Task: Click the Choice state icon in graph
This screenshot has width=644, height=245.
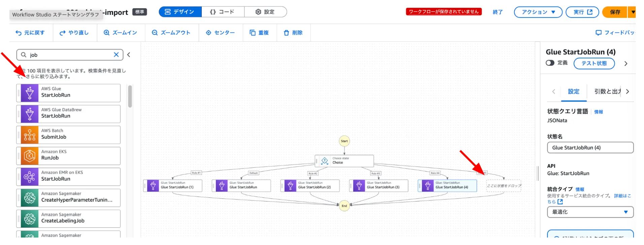Action: [324, 161]
